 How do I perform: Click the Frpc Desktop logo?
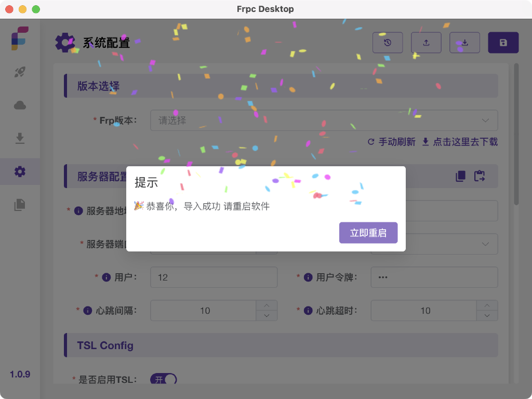coord(20,39)
